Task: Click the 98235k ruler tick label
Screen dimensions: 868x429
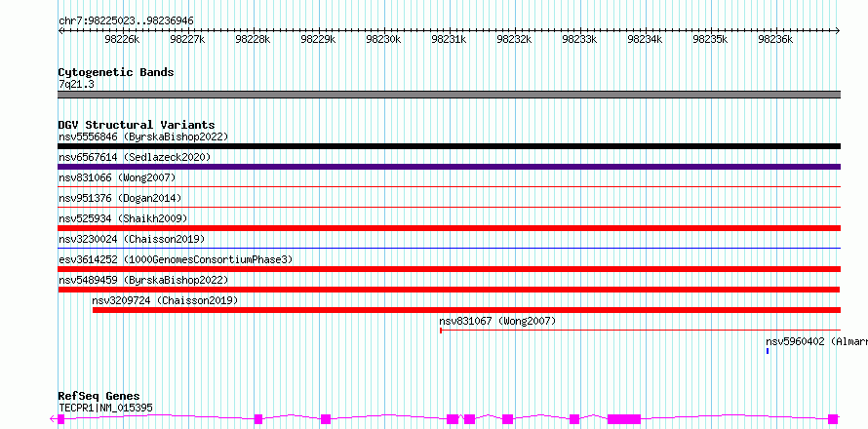Action: point(710,39)
